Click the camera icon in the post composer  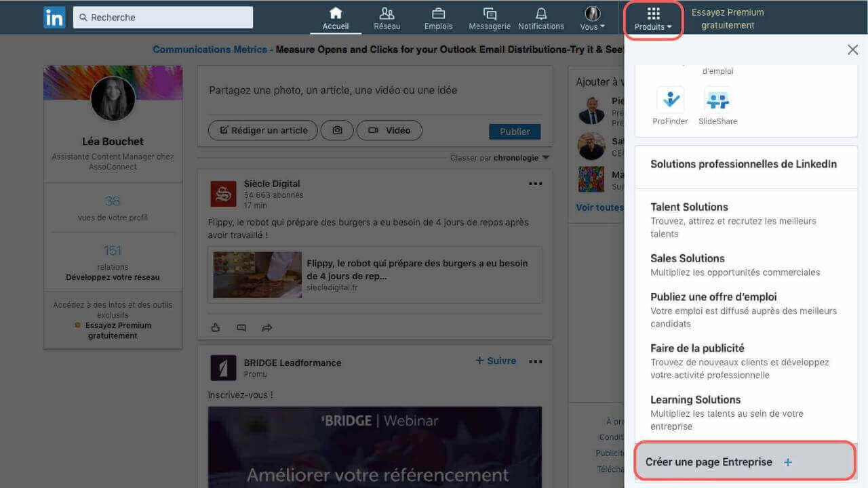pos(337,130)
